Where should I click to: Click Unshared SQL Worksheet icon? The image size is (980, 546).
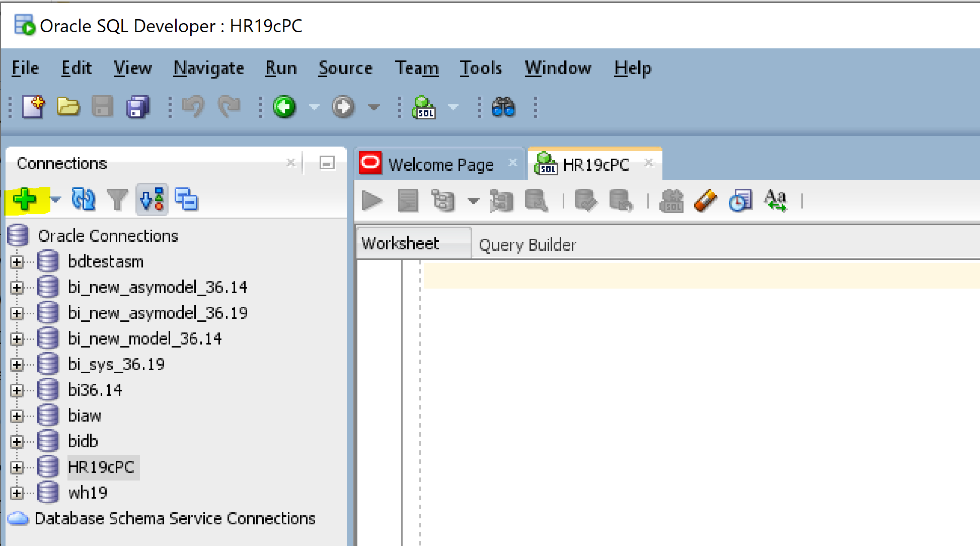point(671,200)
